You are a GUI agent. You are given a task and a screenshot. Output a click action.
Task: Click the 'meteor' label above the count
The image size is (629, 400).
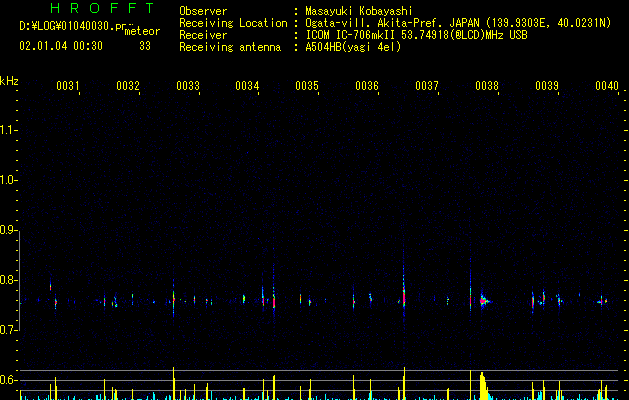pos(142,31)
